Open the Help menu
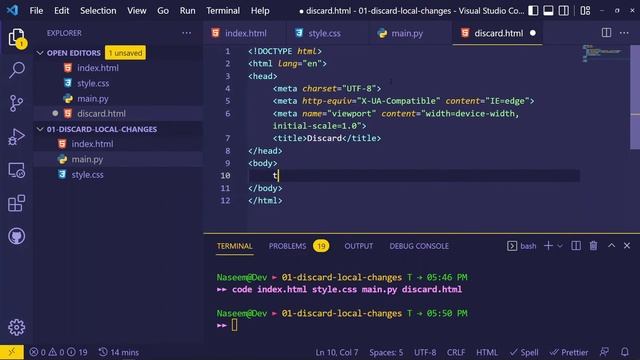640x360 pixels. coord(260,11)
